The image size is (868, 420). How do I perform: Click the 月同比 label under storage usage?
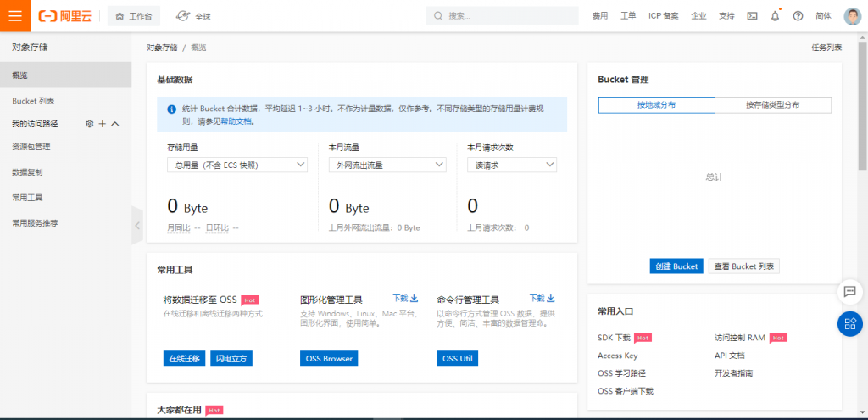[x=178, y=227]
